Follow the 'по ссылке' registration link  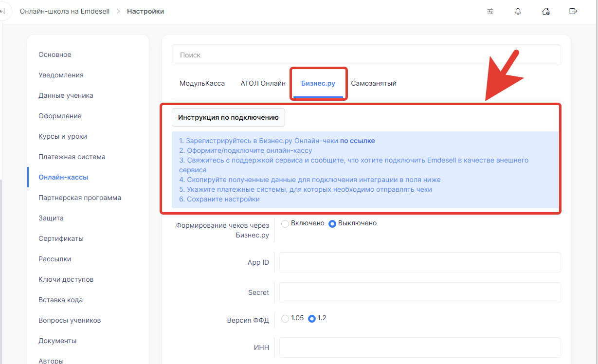pyautogui.click(x=357, y=141)
